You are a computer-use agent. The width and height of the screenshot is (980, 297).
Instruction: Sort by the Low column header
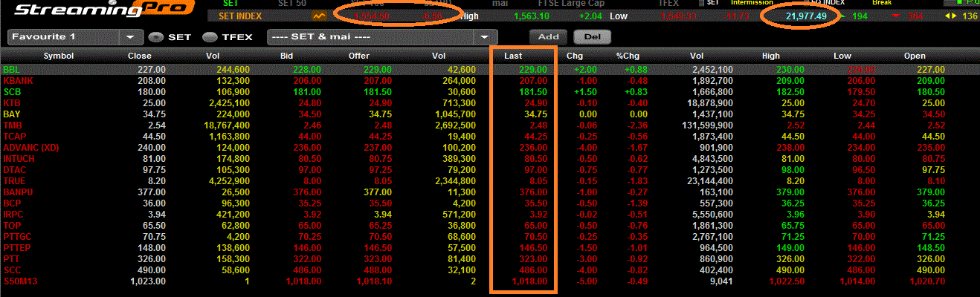(x=842, y=56)
